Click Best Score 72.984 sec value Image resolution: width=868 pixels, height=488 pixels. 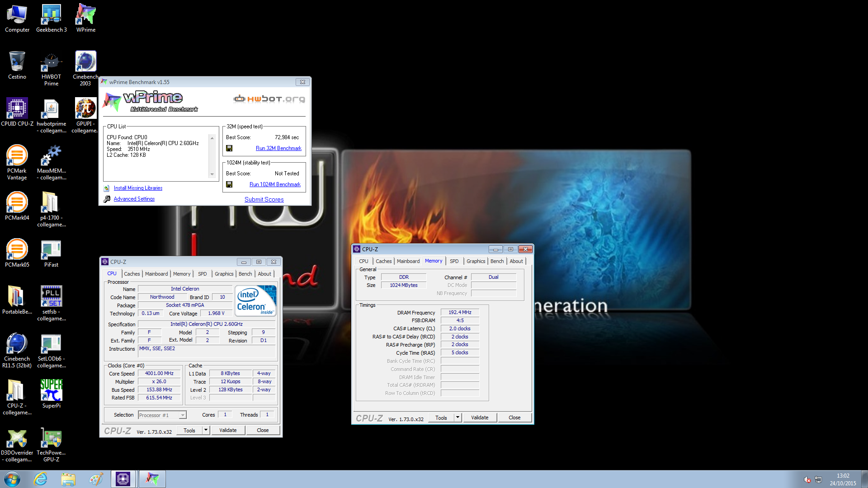(x=287, y=137)
